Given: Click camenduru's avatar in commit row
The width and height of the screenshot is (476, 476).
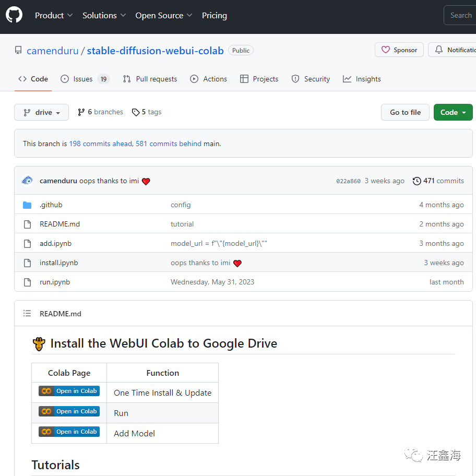Looking at the screenshot, I should (27, 180).
